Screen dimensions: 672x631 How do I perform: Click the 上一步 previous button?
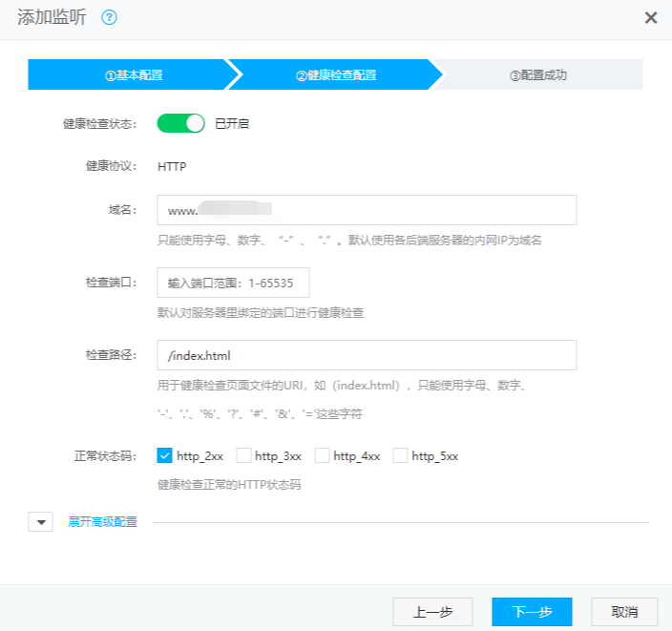[x=432, y=612]
